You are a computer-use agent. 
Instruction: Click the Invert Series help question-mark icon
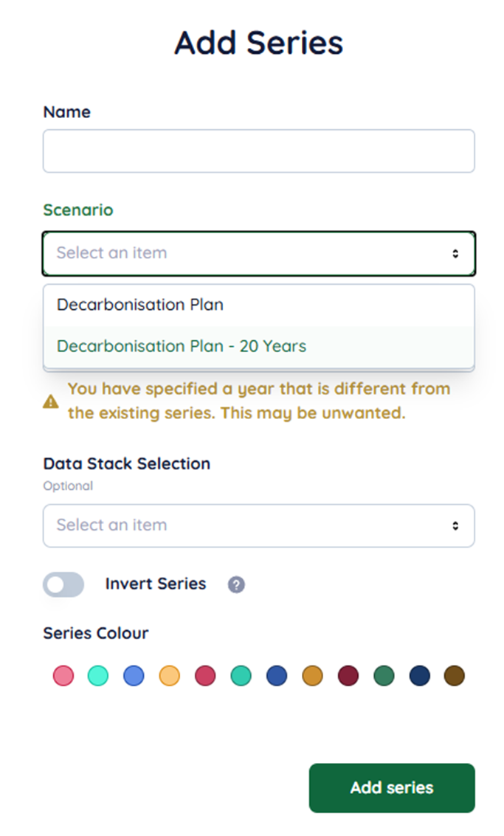pos(236,585)
